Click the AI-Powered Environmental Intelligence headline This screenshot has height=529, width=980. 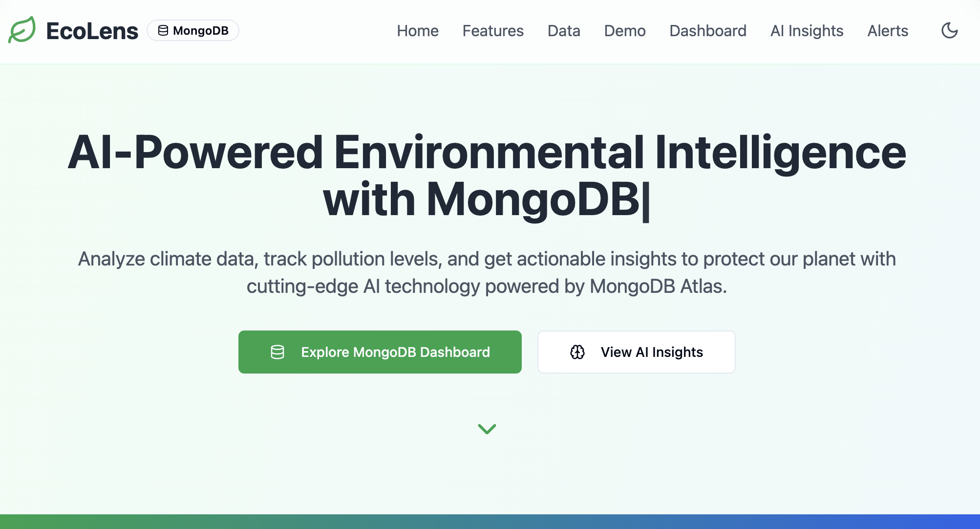[x=487, y=175]
